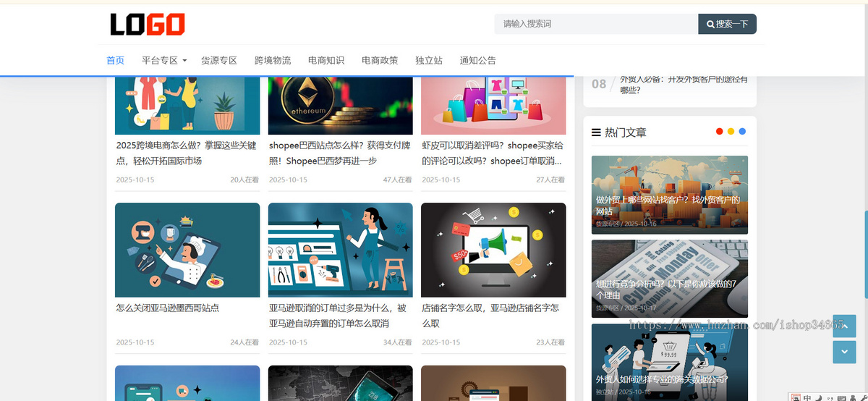Click the red dot in 热门文章 header
The image size is (868, 401).
[x=719, y=131]
